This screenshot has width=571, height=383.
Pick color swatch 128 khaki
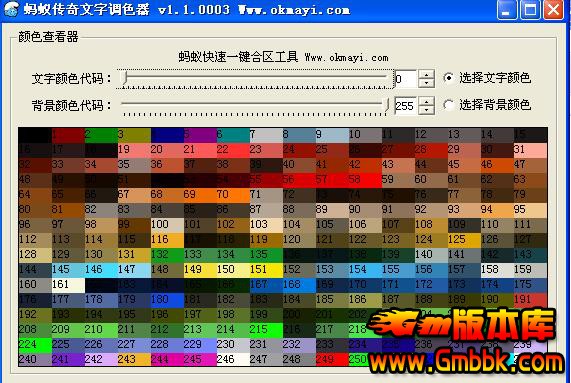(35, 255)
